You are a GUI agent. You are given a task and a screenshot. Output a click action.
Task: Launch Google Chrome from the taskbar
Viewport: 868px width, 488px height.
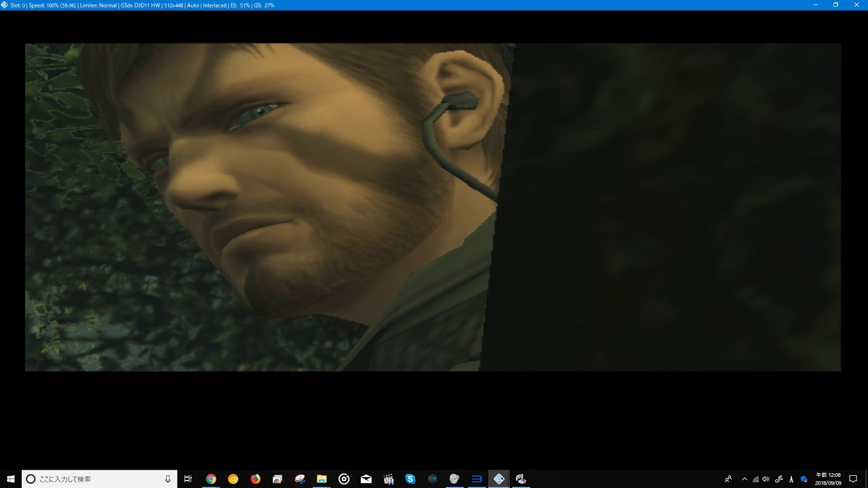[211, 479]
